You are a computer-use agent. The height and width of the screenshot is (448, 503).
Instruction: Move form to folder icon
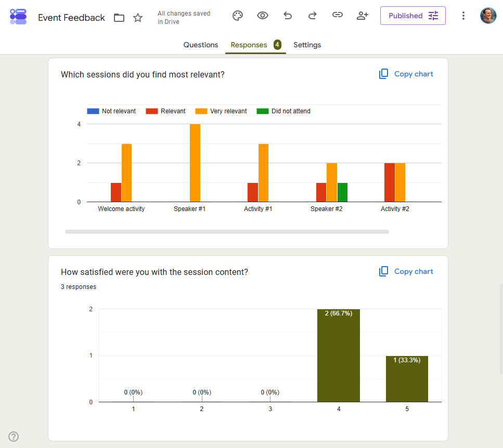[119, 18]
